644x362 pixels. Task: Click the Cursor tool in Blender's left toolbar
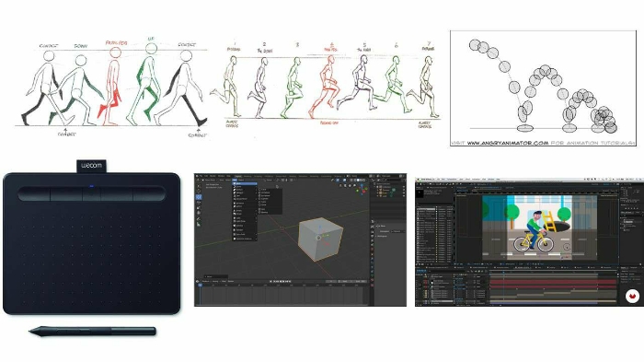click(199, 191)
